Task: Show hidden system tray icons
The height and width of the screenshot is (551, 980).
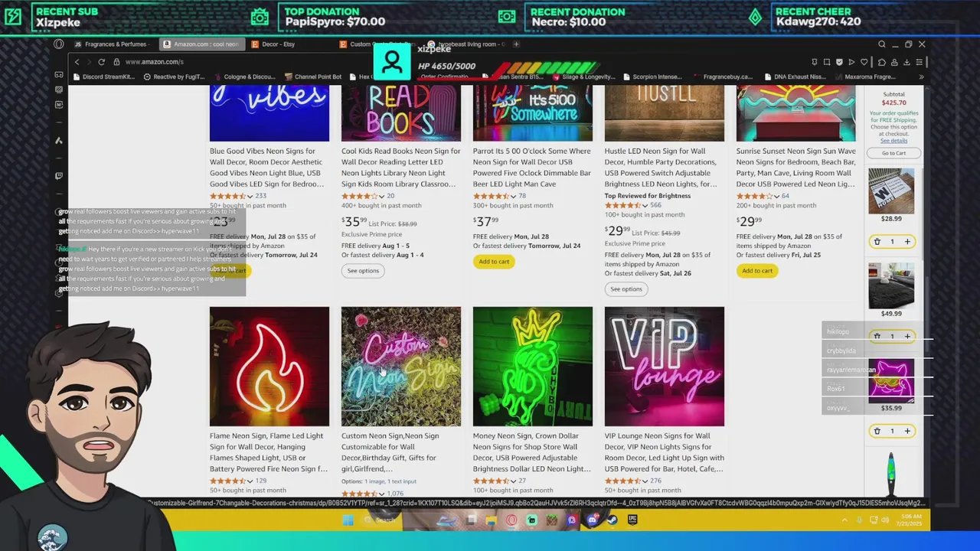Action: pyautogui.click(x=844, y=520)
